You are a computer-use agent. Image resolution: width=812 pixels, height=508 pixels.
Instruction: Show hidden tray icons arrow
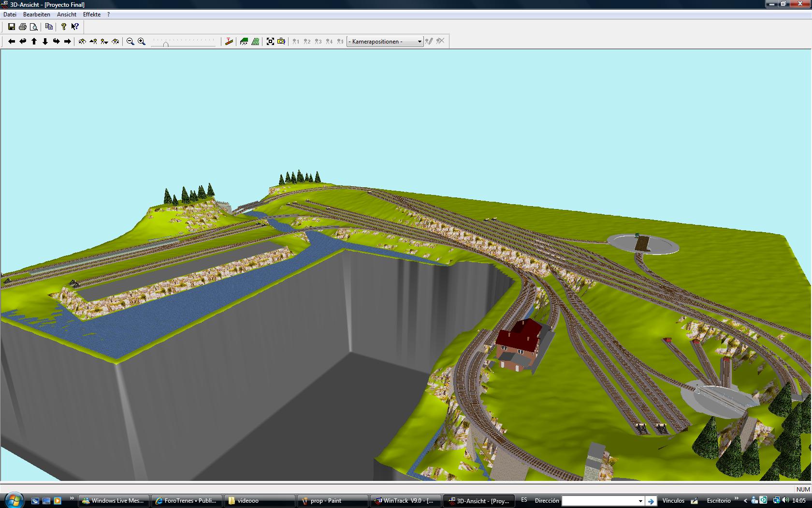(x=745, y=501)
